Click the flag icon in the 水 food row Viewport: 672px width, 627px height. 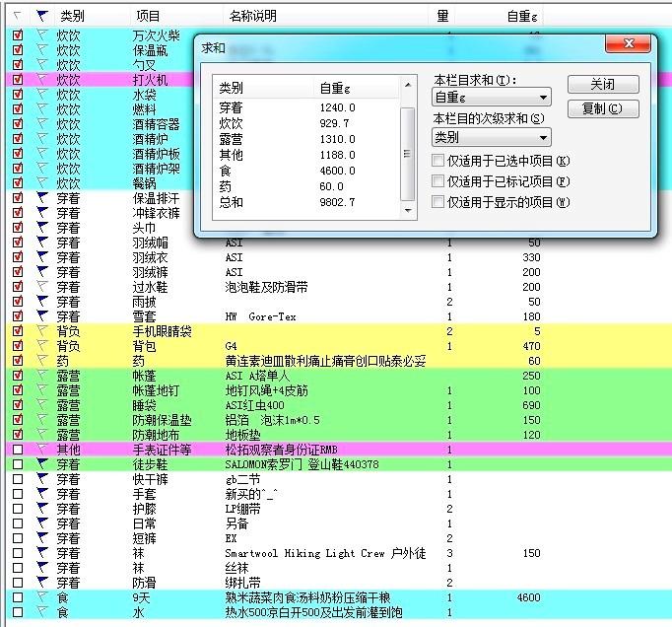pos(41,612)
